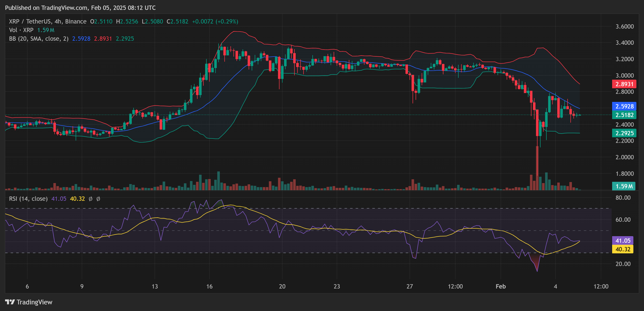Screen dimensions: 644x311
Task: Click RSI legend value 41.05
Action: (x=59, y=199)
